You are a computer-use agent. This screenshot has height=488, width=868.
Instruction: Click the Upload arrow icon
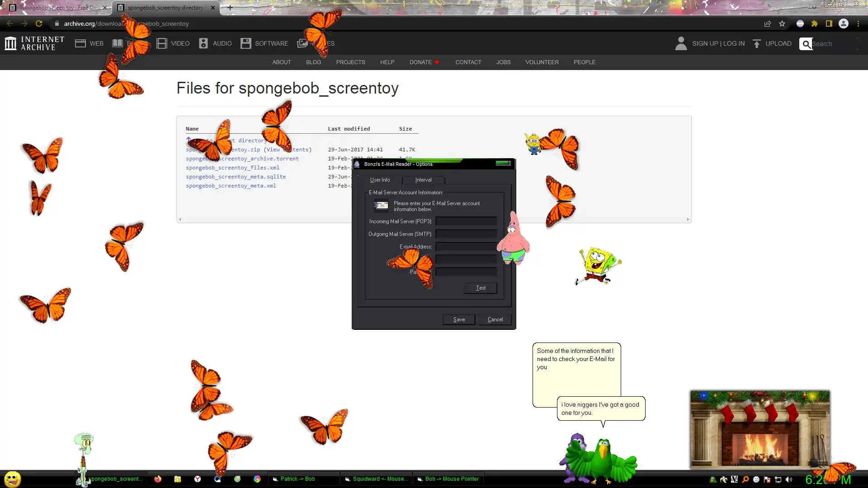pos(756,43)
